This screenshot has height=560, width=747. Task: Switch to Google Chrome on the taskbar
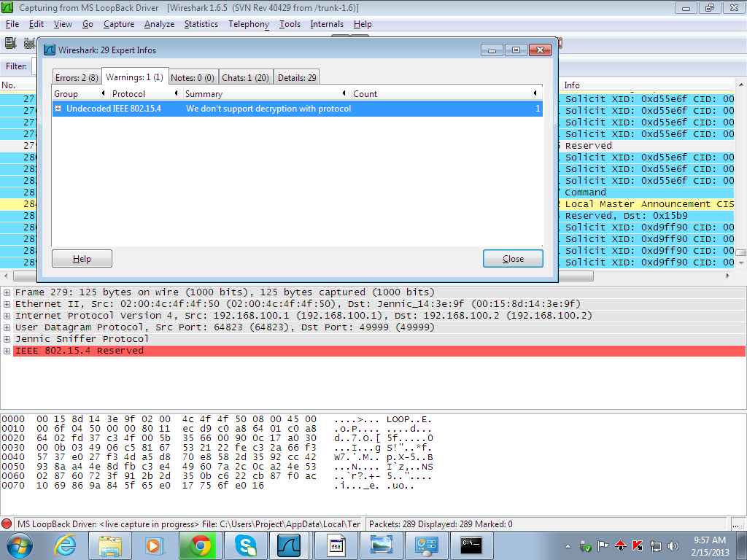point(201,545)
